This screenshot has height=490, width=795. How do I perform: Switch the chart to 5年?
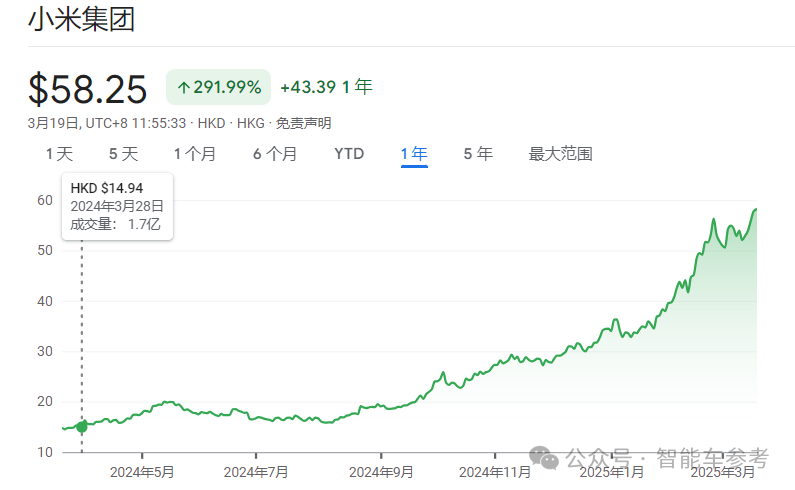tap(478, 154)
